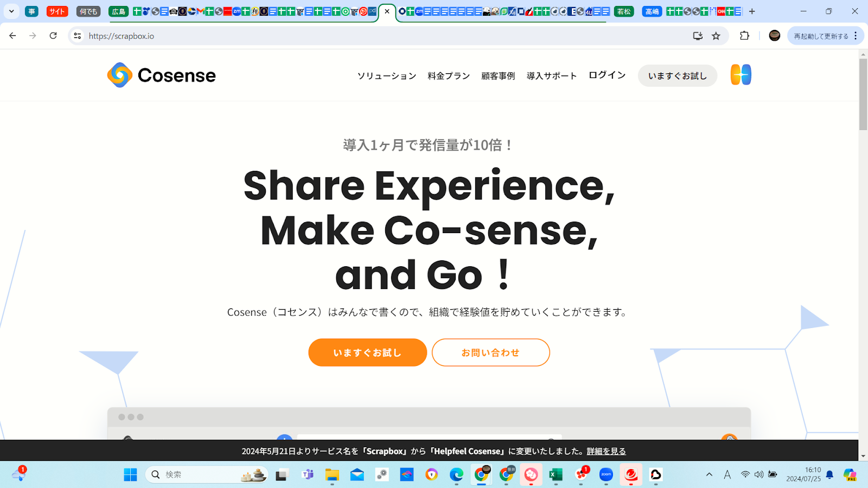Click the Cosense logo in the header
Screen dimensions: 868x488
click(161, 75)
